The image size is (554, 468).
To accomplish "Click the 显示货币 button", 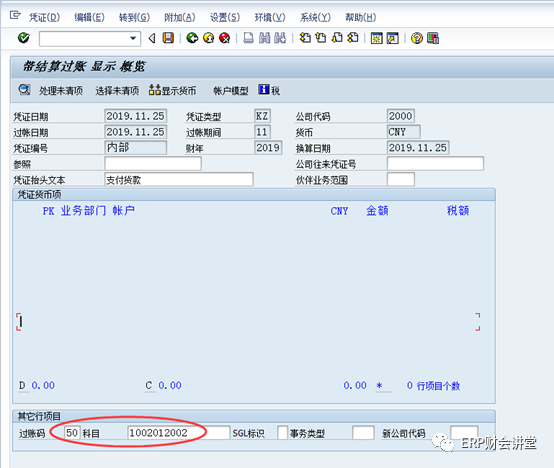I will coord(172,90).
